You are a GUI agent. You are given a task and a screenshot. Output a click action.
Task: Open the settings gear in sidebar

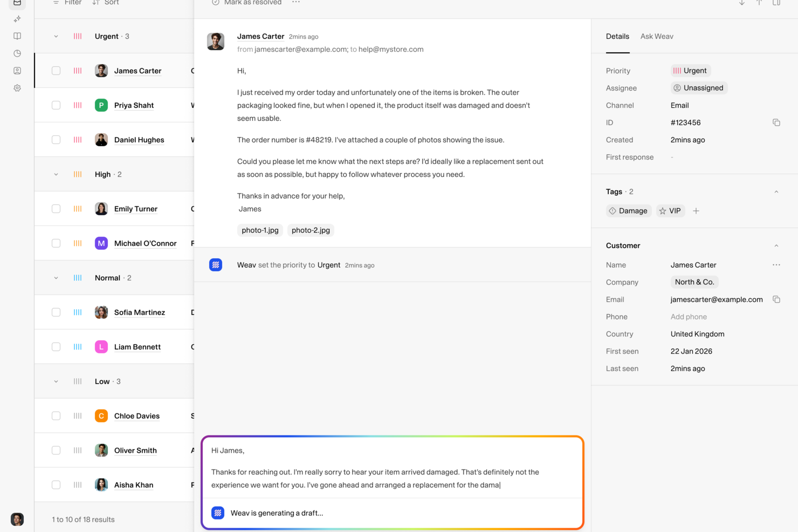(17, 88)
